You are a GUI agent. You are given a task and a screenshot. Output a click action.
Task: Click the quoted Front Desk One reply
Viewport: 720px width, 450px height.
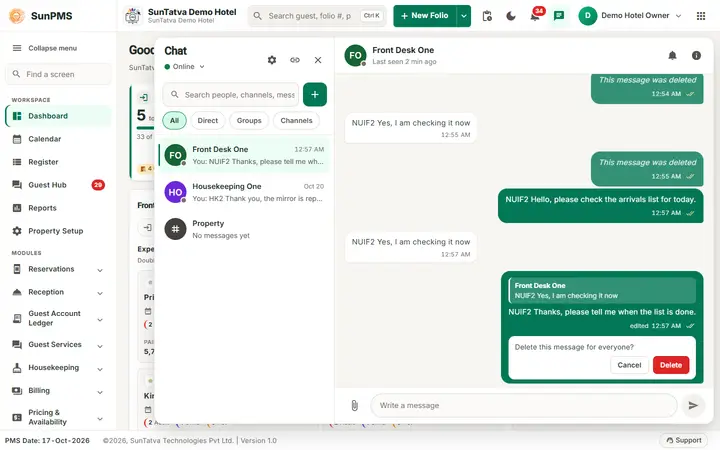(x=602, y=291)
